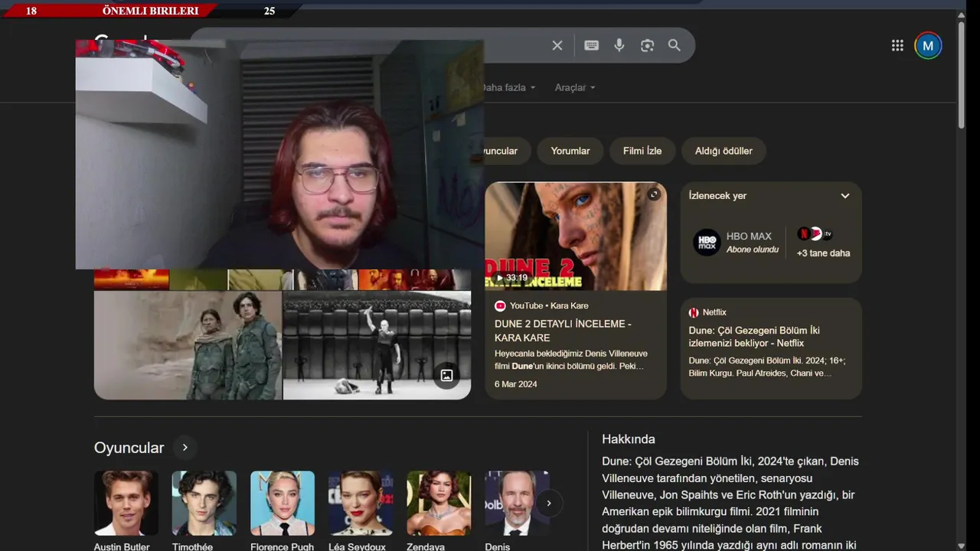
Task: Open Denis's cast photo
Action: (x=517, y=503)
